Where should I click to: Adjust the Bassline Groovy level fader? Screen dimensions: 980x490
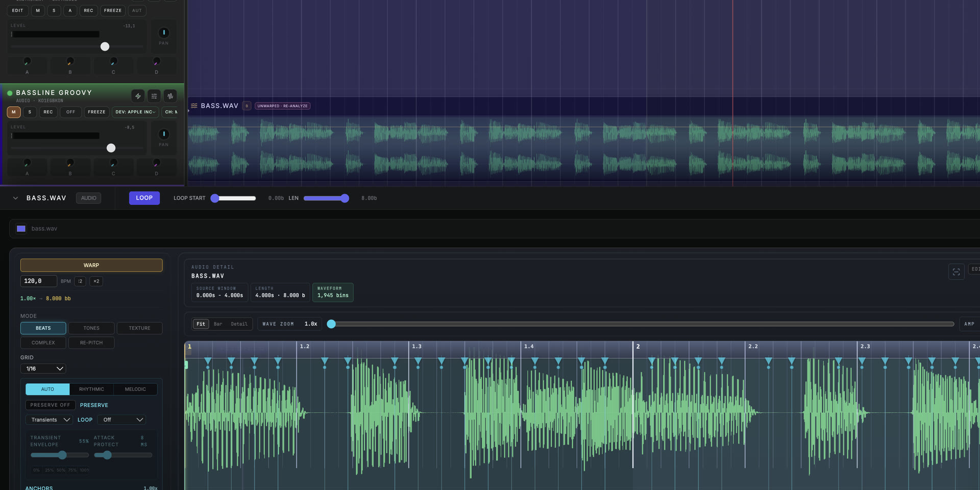tap(111, 148)
